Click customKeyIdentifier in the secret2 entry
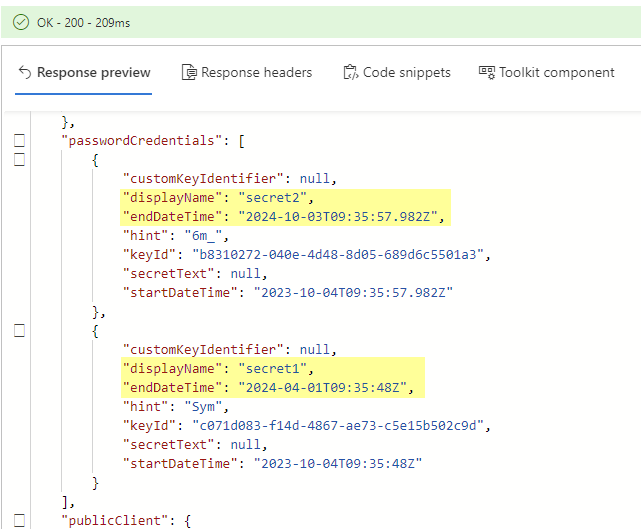 [203, 179]
